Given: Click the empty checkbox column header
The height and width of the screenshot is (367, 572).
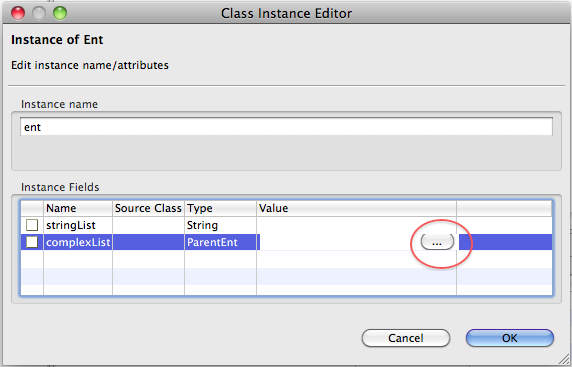Looking at the screenshot, I should [x=32, y=208].
